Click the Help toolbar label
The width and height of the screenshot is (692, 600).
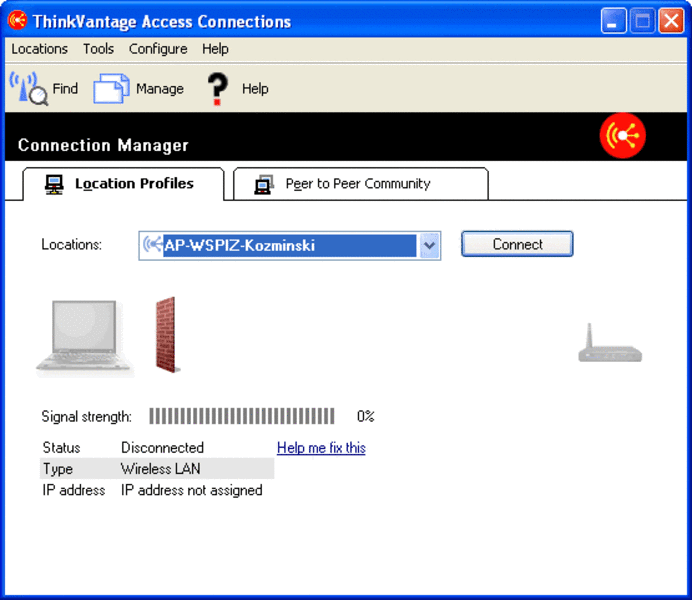point(255,89)
